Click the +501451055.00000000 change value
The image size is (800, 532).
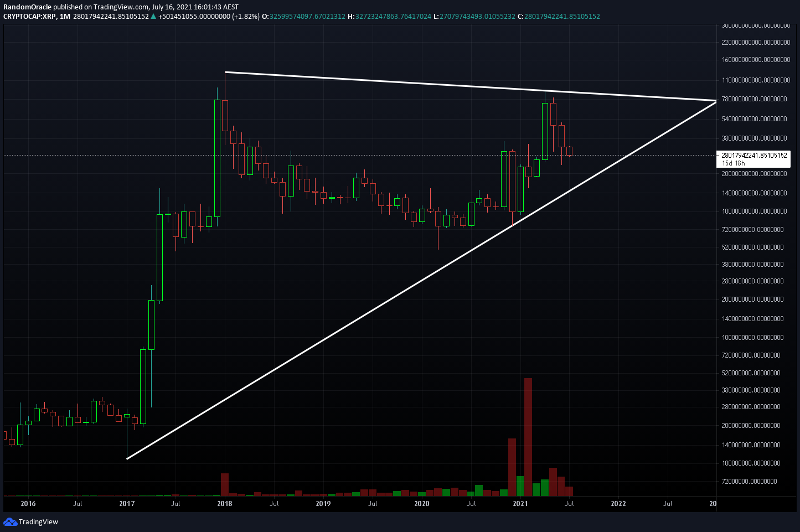(194, 16)
